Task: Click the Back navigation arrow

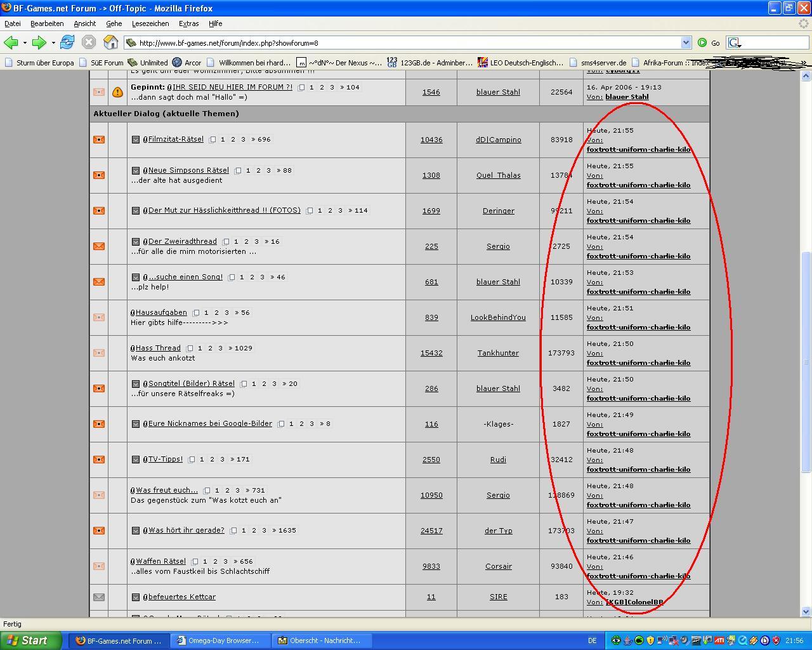Action: [x=10, y=43]
